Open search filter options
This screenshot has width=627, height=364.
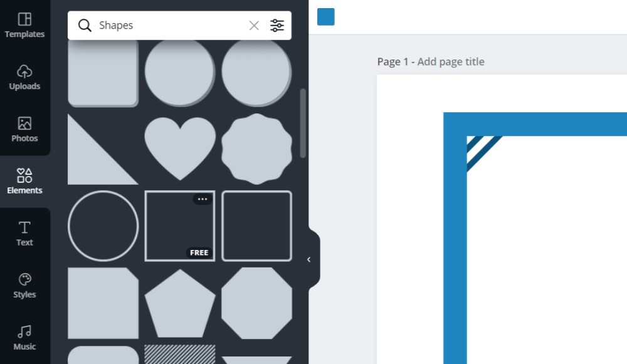[x=277, y=26]
